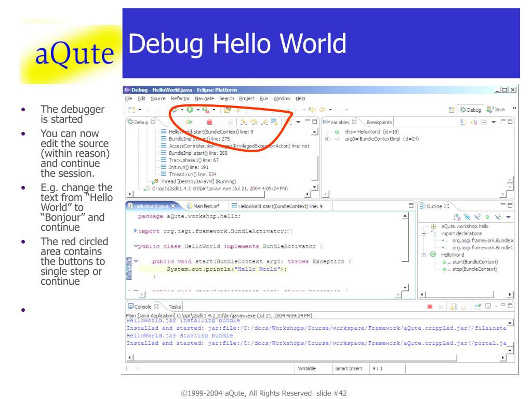The image size is (532, 399).
Task: Open the Navigate menu
Action: pyautogui.click(x=204, y=99)
